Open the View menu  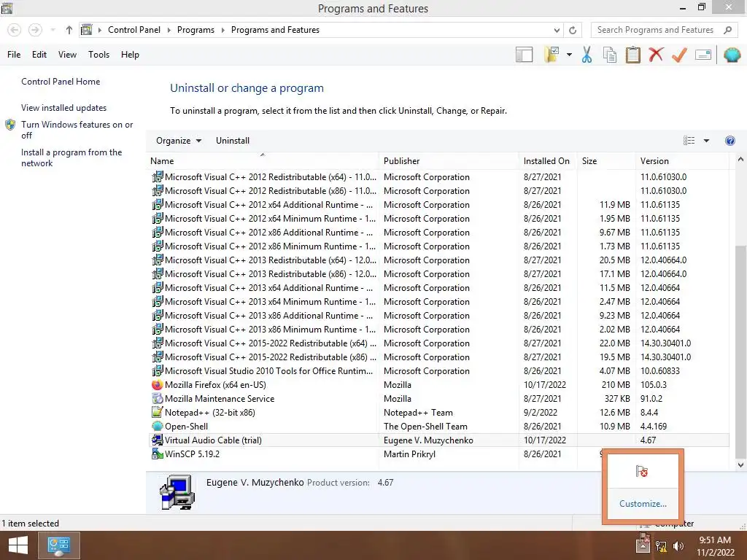click(x=67, y=55)
